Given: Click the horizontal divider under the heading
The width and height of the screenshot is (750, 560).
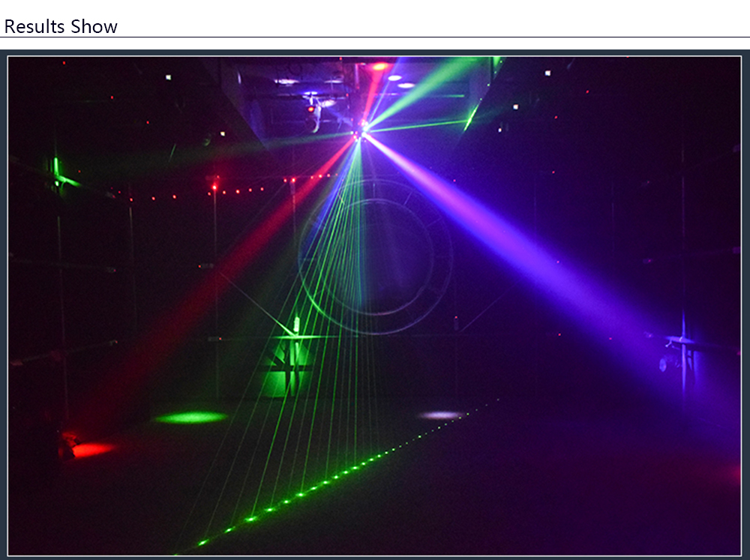Looking at the screenshot, I should [375, 37].
